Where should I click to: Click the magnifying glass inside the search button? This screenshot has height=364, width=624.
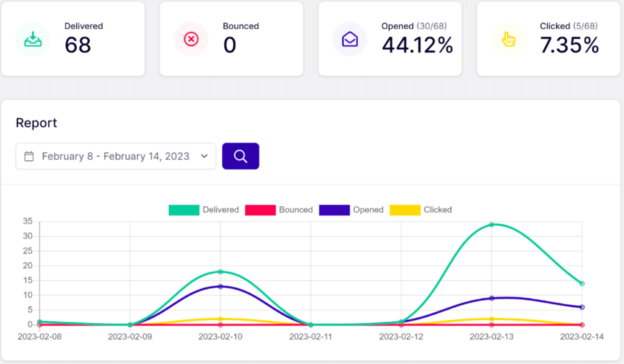click(240, 156)
